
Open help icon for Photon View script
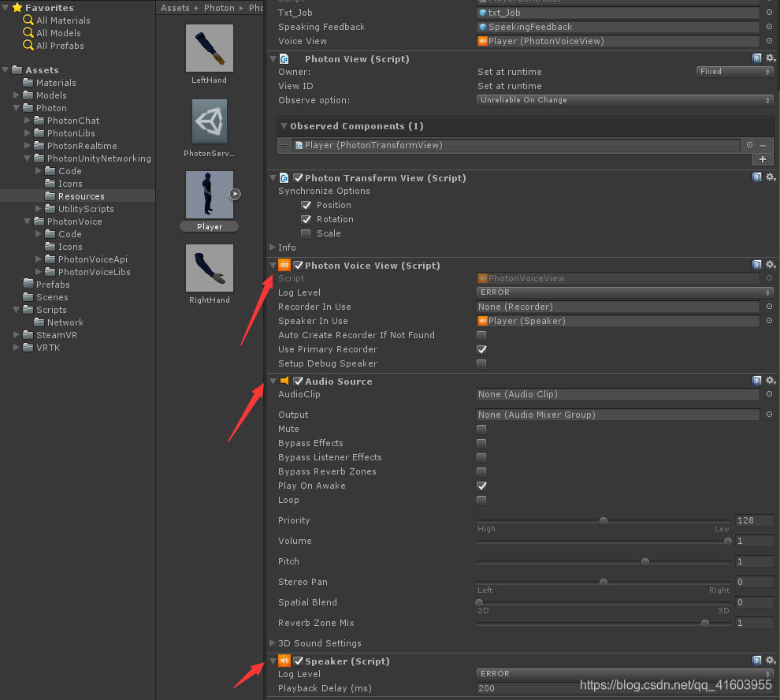[756, 58]
